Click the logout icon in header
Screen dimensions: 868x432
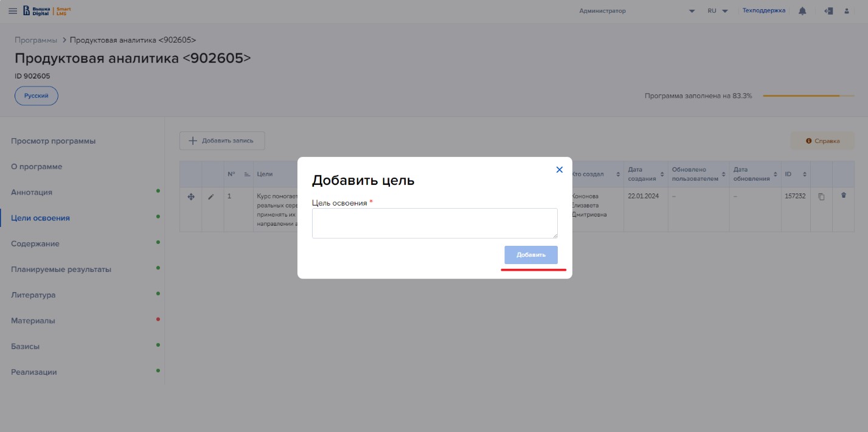coord(828,11)
